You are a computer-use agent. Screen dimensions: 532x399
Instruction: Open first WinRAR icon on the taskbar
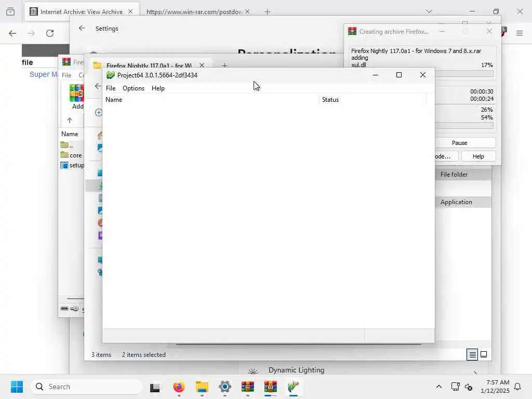(x=248, y=387)
